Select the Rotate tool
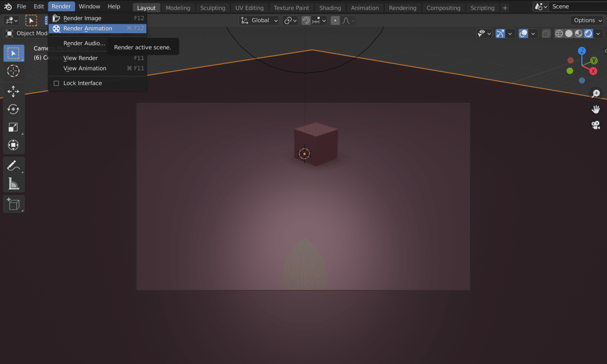 click(14, 110)
